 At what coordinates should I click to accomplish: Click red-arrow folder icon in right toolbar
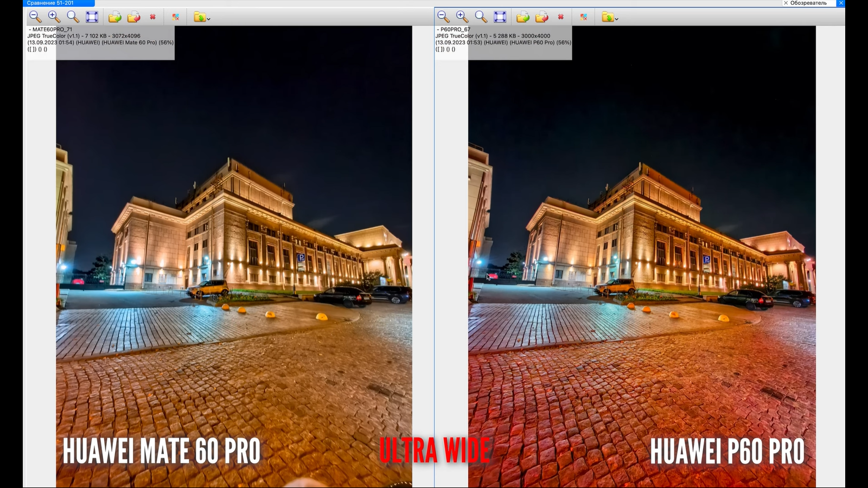click(541, 17)
